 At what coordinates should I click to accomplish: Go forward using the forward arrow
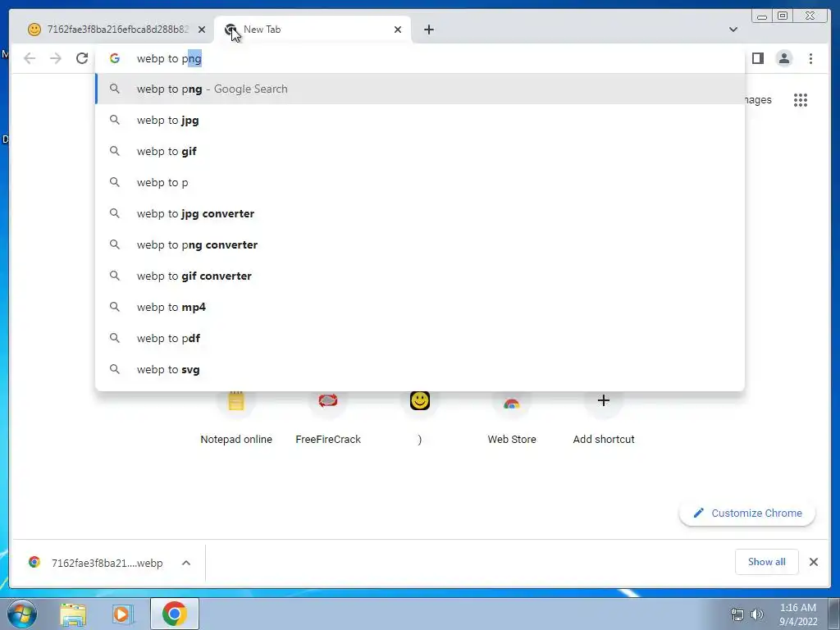point(56,58)
